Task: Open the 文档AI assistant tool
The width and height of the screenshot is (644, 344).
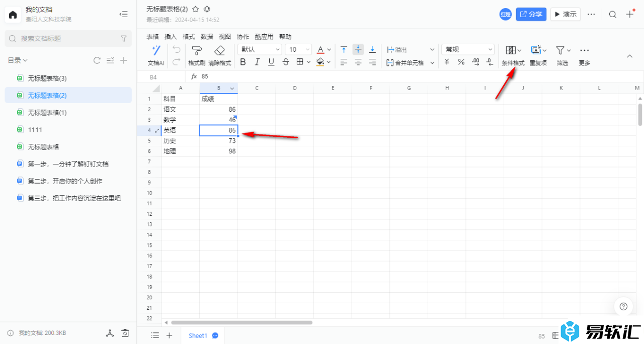Action: point(156,55)
